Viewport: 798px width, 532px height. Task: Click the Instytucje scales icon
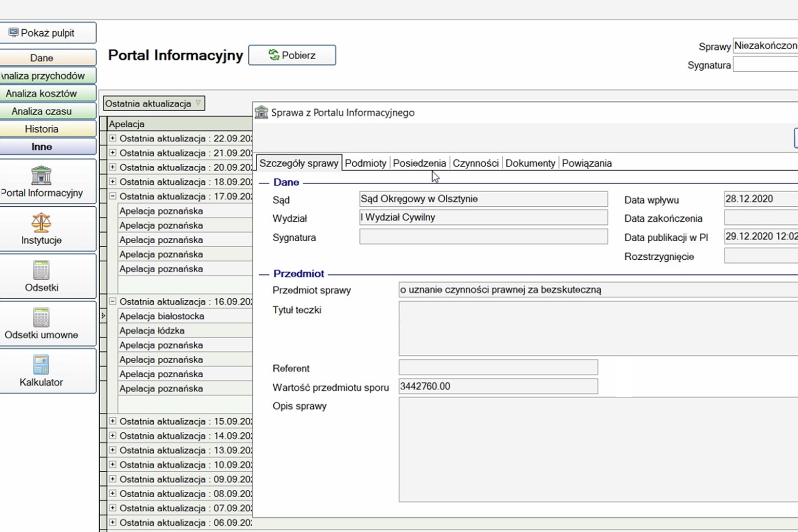[x=41, y=222]
